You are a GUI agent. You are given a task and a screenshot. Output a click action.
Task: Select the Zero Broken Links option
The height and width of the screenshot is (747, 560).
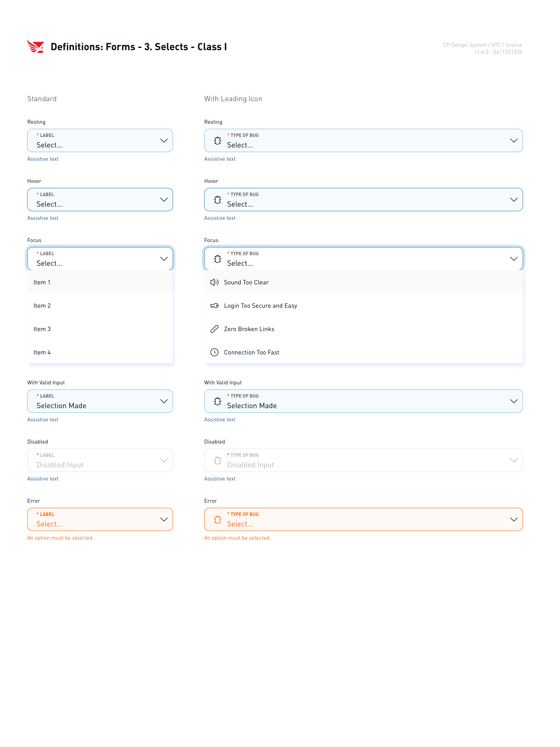click(x=364, y=329)
